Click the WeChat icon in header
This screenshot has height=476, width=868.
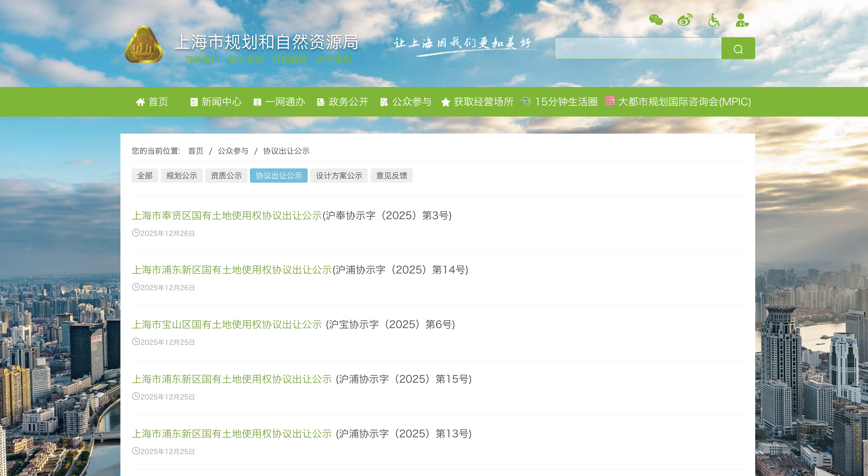pos(656,20)
